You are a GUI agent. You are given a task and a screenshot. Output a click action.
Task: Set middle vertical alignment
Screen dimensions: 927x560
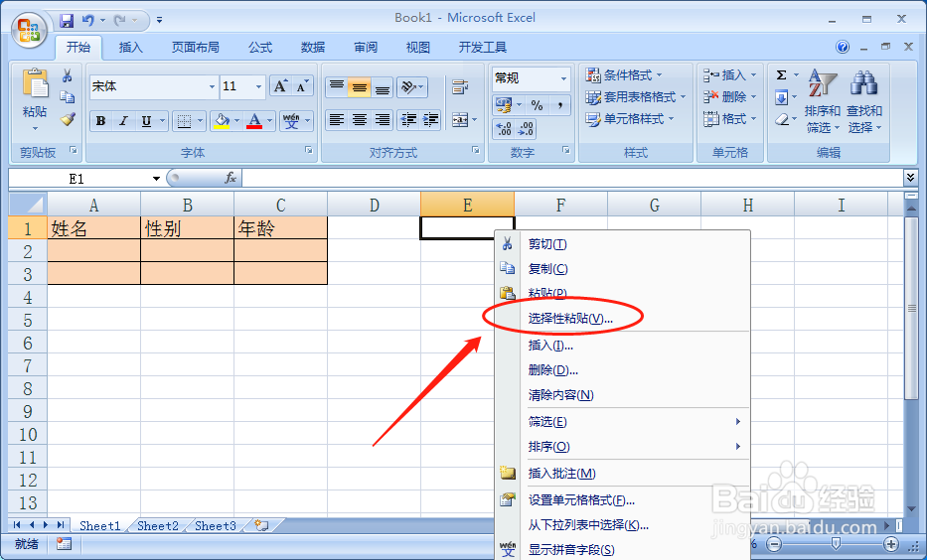click(359, 86)
